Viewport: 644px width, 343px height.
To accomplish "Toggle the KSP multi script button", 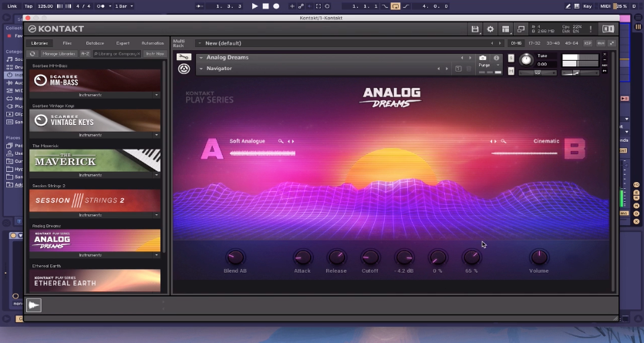I will tap(588, 43).
